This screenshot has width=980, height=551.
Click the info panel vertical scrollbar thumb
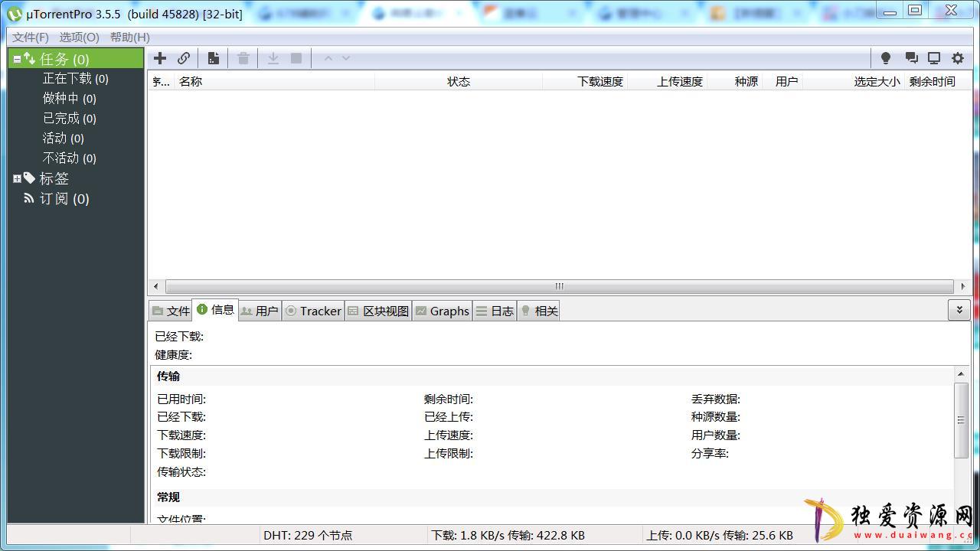(x=961, y=420)
